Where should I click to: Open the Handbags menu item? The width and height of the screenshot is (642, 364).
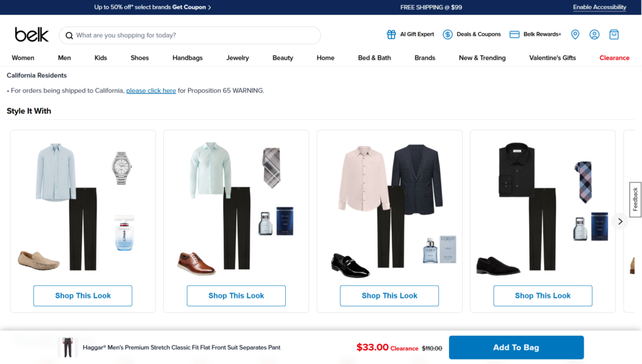[x=187, y=58]
